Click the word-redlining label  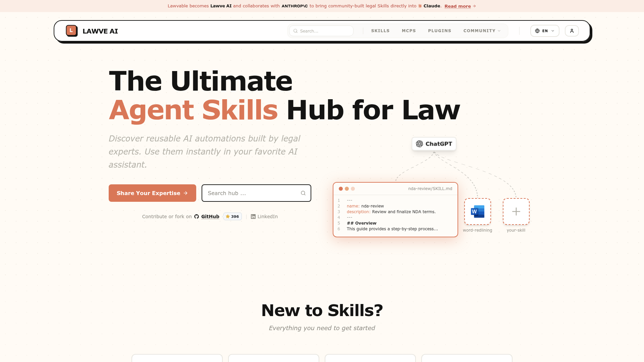(x=478, y=230)
